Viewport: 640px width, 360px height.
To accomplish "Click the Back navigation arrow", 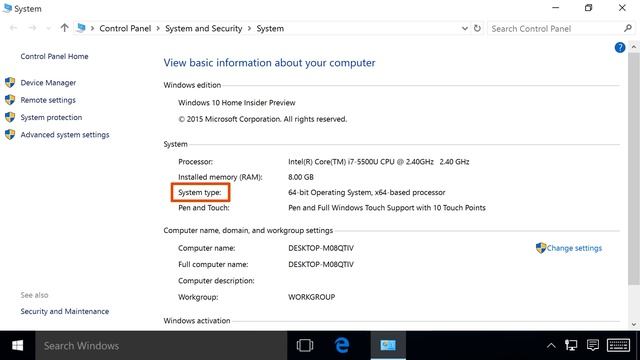I will (13, 28).
